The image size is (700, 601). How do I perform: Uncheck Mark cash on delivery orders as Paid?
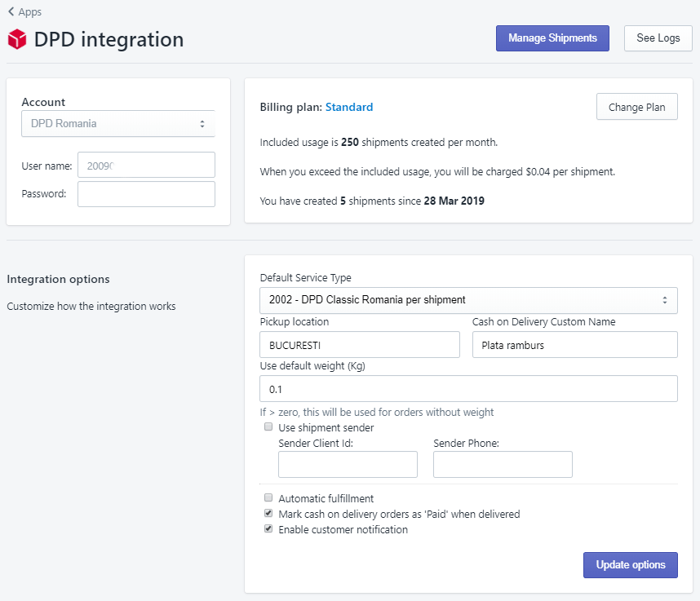click(268, 513)
